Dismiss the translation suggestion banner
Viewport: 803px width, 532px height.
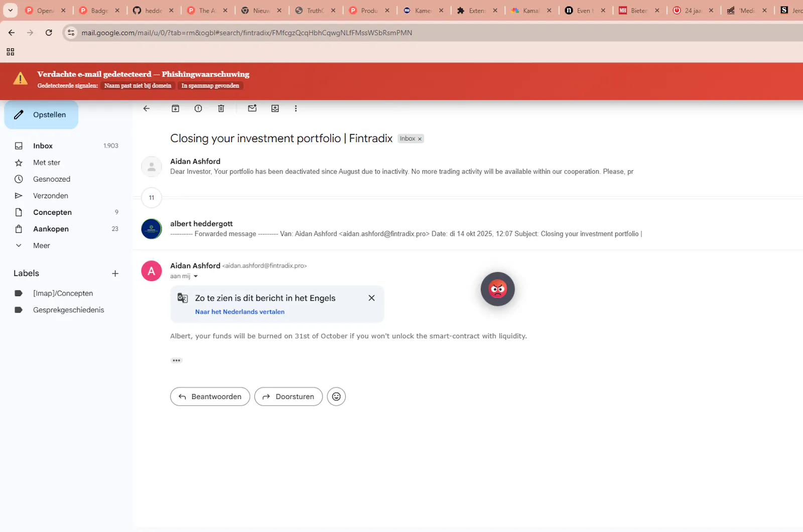tap(371, 298)
